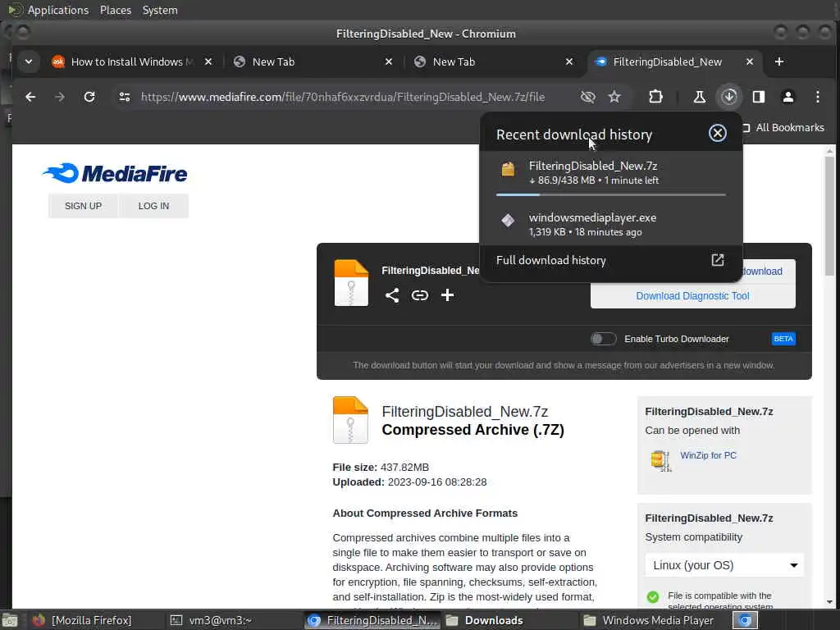Reload the MediaFire page
This screenshot has height=630, width=840.
89,97
